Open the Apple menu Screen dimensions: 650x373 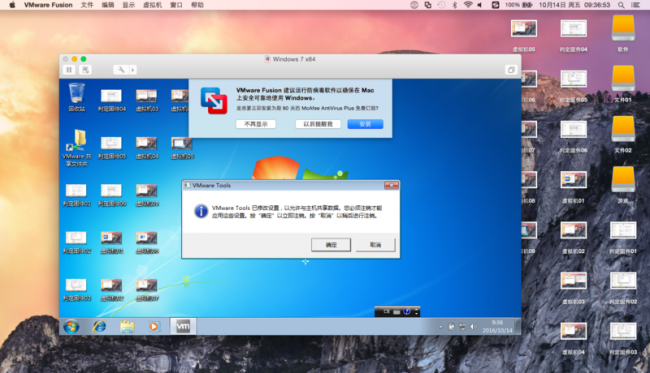pos(12,5)
